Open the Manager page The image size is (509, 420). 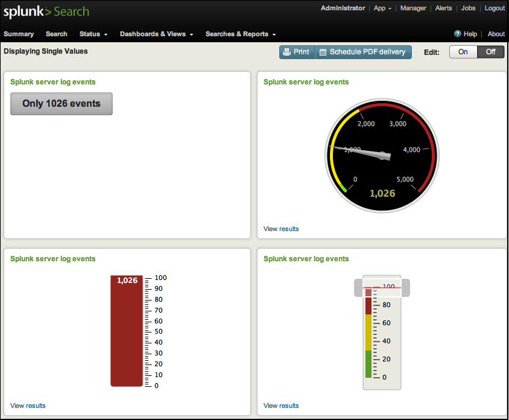pos(413,8)
